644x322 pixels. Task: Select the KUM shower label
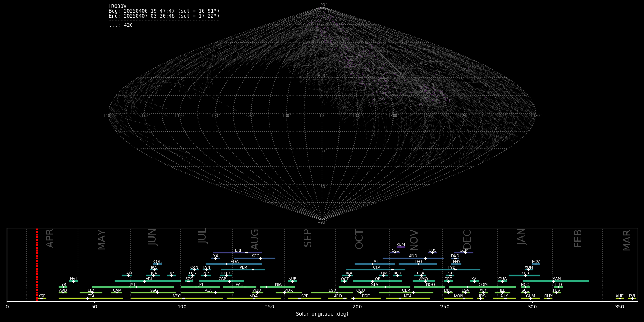(x=401, y=245)
